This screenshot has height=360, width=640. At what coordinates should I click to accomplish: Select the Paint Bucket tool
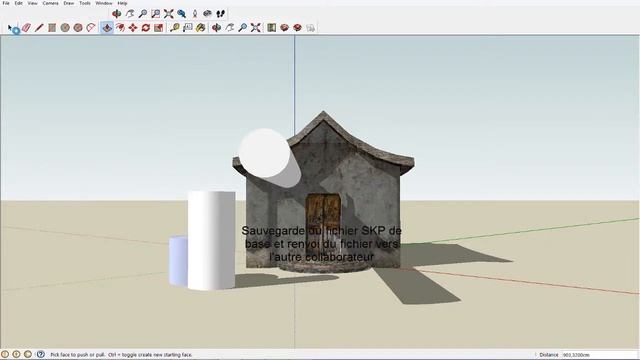click(x=200, y=28)
